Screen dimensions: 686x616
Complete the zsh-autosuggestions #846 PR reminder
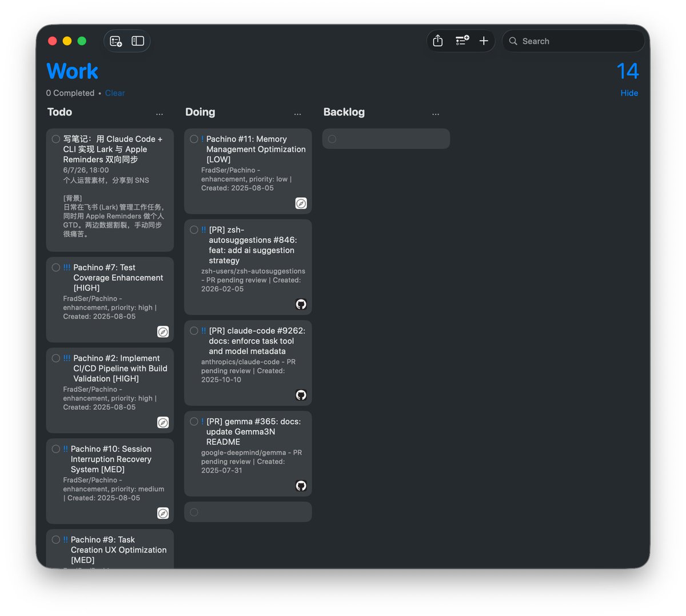194,230
